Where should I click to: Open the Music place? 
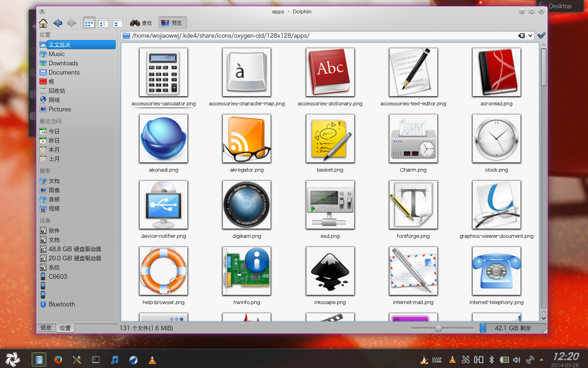[77, 54]
